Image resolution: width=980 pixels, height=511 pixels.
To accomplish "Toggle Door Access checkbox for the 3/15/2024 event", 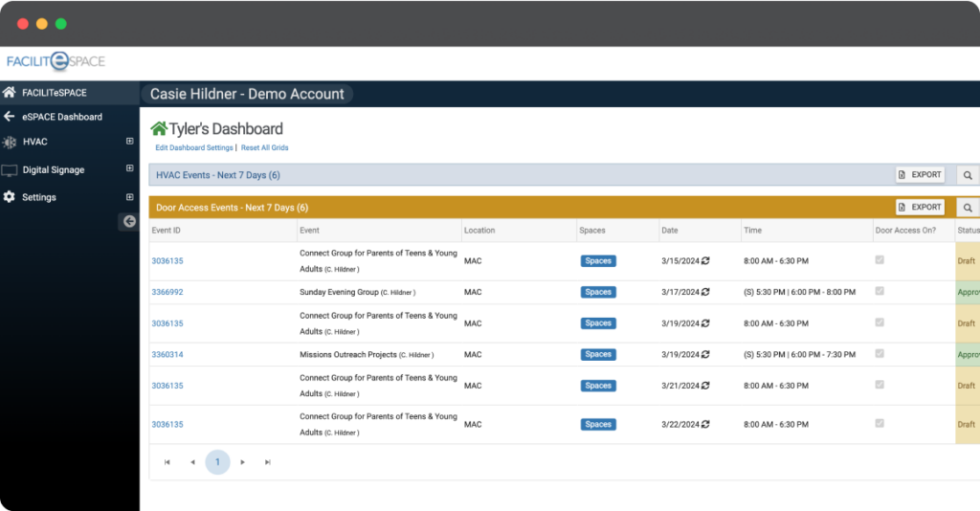I will pos(880,260).
